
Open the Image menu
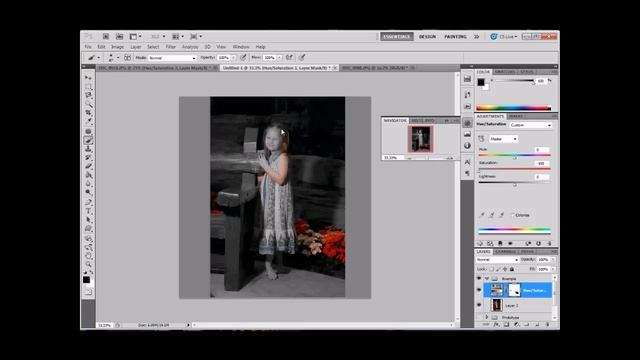pyautogui.click(x=118, y=47)
